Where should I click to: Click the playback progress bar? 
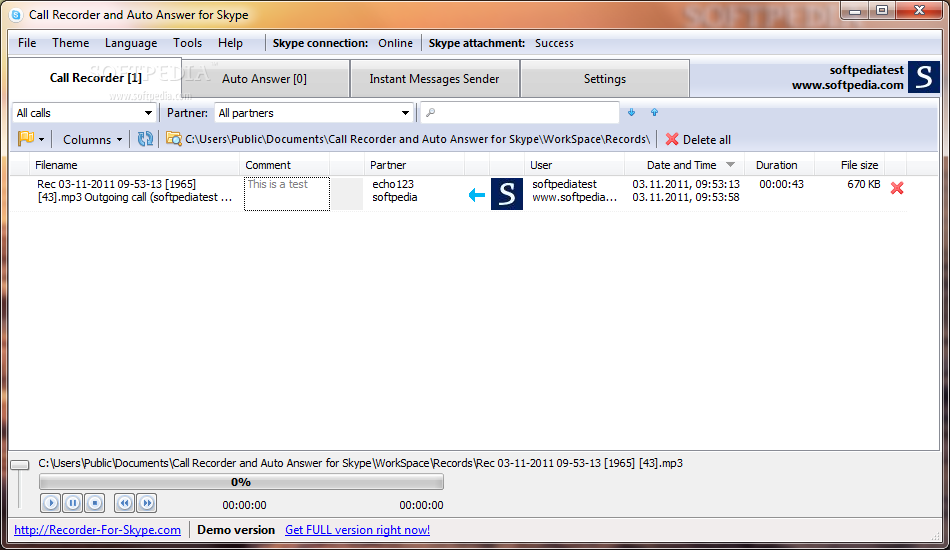click(x=241, y=482)
